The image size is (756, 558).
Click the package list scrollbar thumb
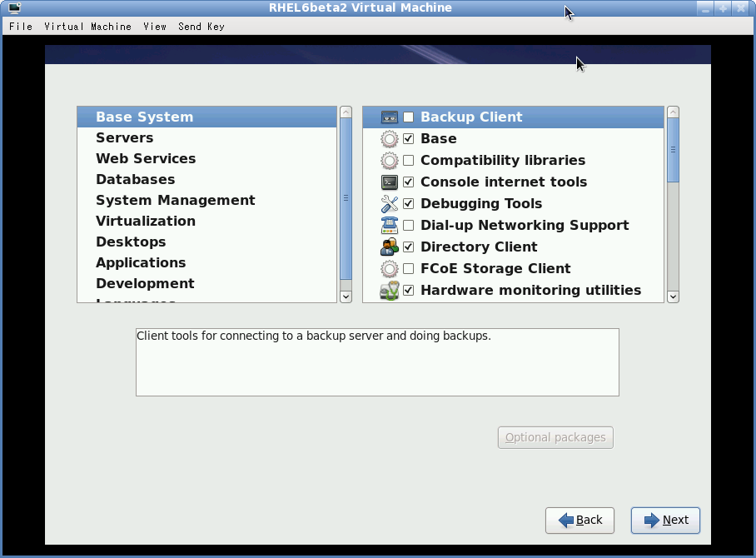click(673, 150)
